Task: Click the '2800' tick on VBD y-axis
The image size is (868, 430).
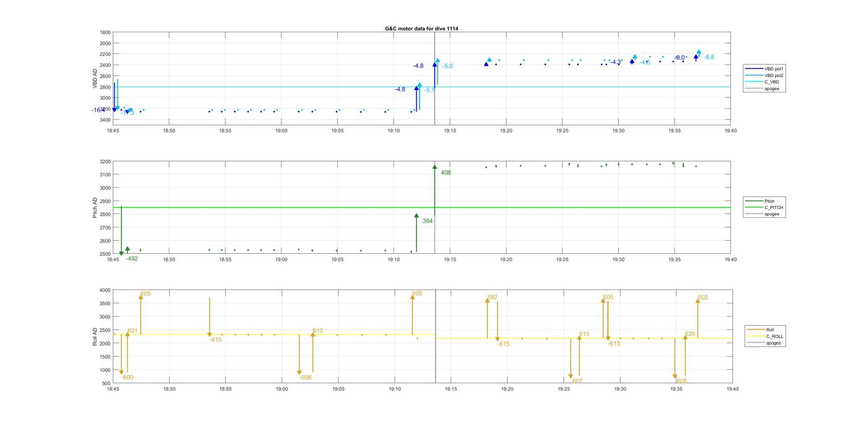Action: pyautogui.click(x=105, y=87)
